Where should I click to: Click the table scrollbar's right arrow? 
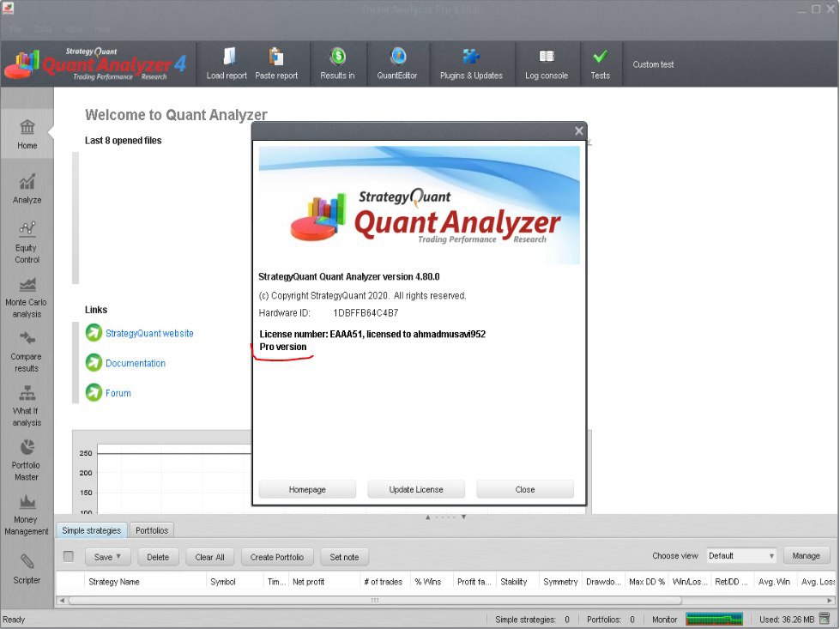tap(831, 601)
